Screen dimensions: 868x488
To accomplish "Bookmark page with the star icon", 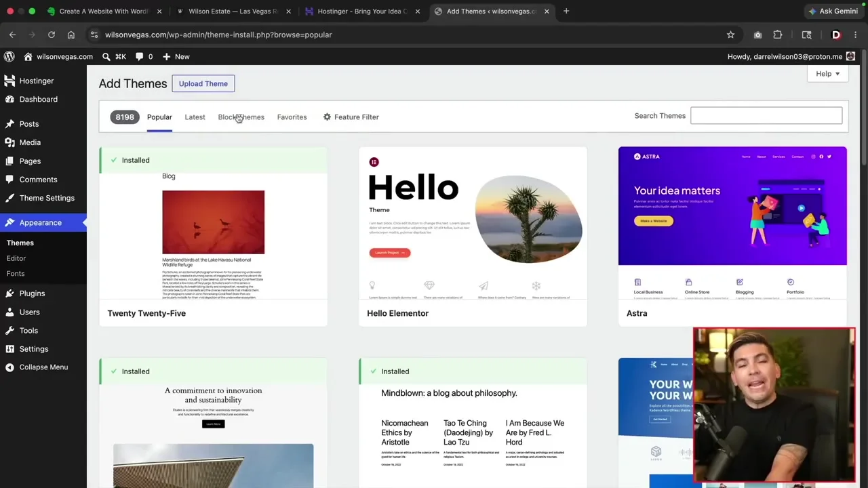I will tap(730, 35).
